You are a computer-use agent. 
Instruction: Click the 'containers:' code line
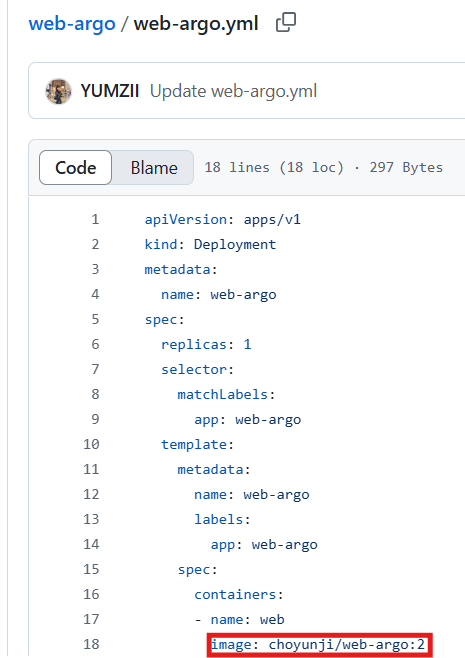click(239, 595)
